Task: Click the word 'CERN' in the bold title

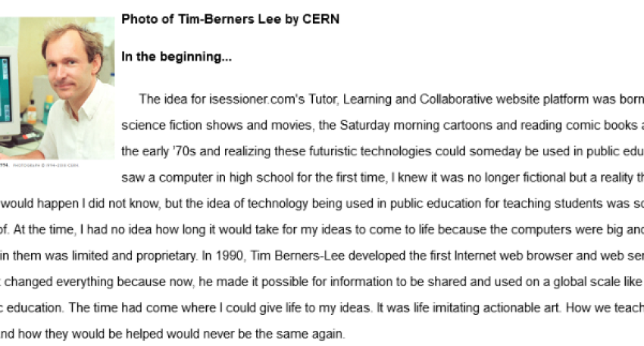Action: (x=320, y=20)
